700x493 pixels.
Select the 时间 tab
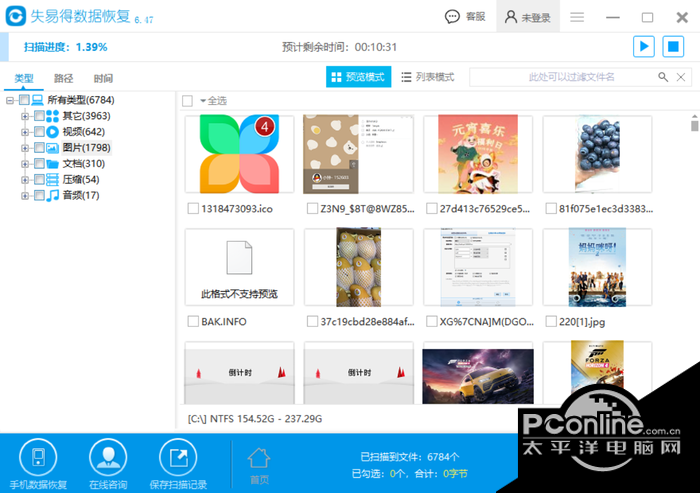(103, 79)
